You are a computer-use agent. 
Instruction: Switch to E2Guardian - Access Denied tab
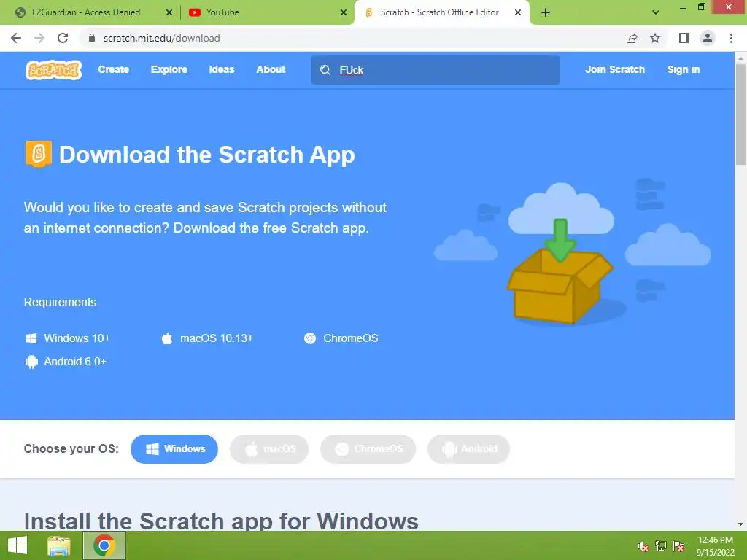pos(86,12)
